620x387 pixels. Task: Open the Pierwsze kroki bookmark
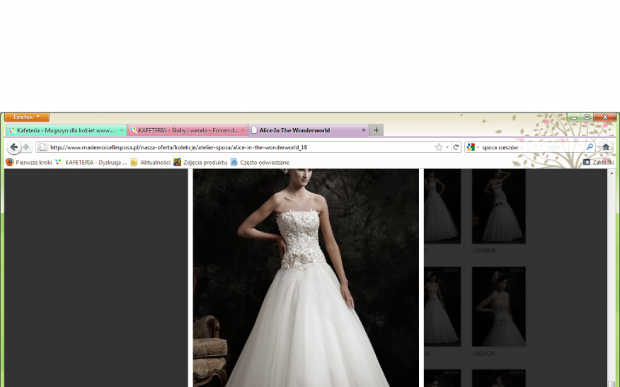tap(29, 162)
